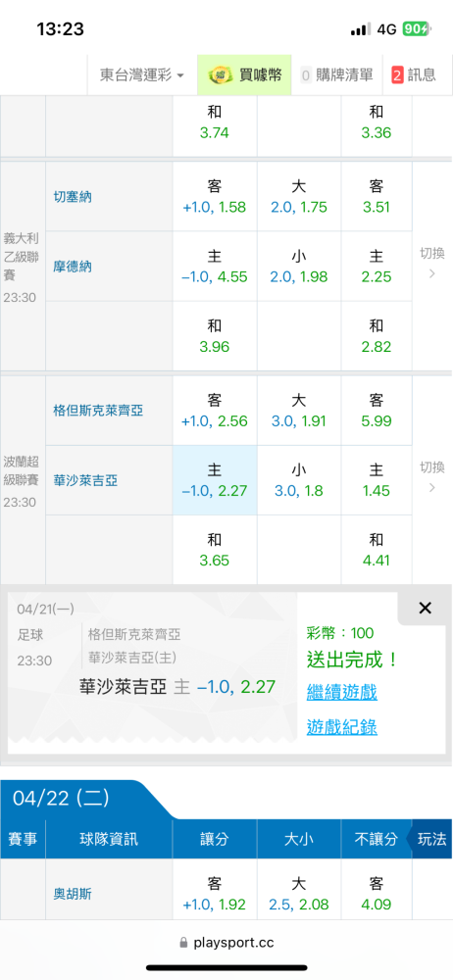Close the bet confirmation panel
Viewport: 453px width, 980px height.
[425, 609]
